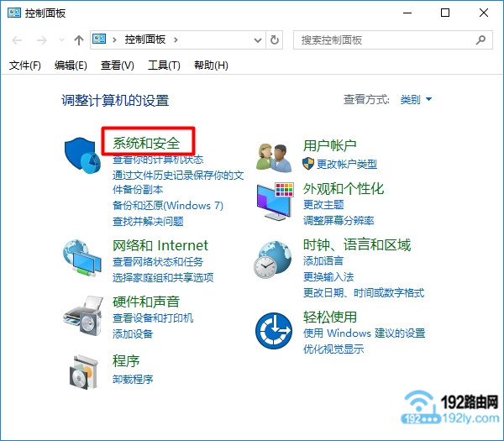The image size is (504, 441).
Task: Click the Control Panel title bar icon
Action: coord(14,13)
